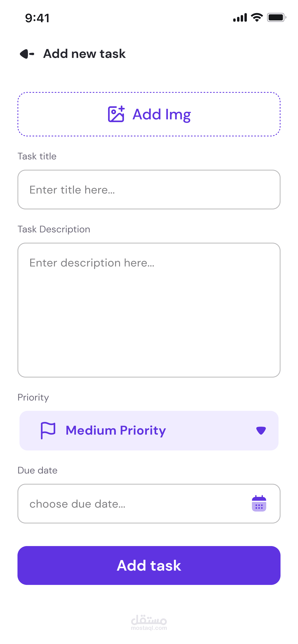Click the mostaql watermark logo
This screenshot has height=644, width=298.
149,622
